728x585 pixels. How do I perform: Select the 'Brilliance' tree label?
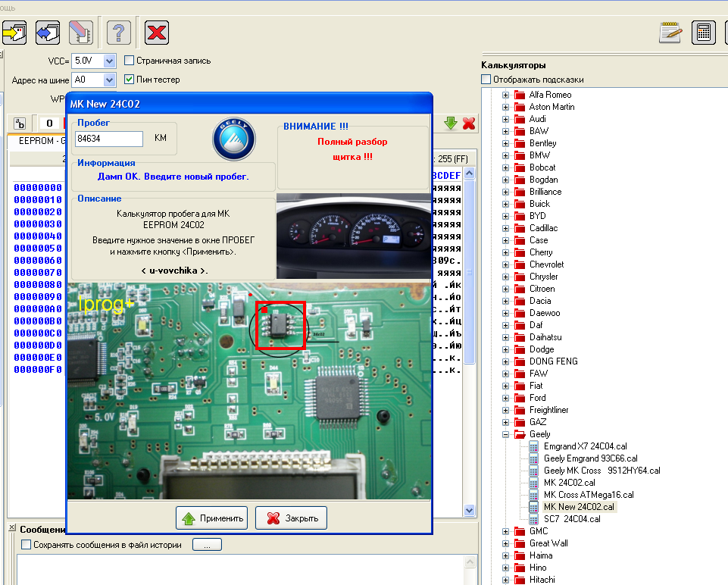tap(545, 192)
